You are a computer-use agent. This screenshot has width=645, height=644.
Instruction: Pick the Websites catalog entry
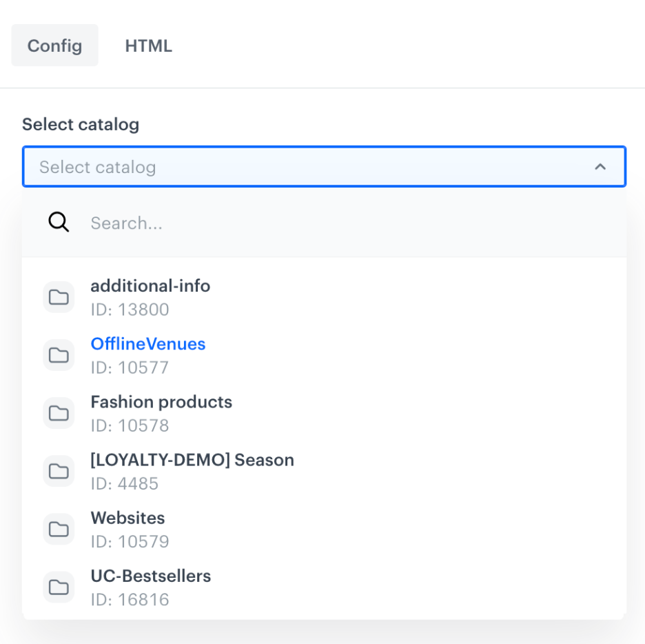pyautogui.click(x=127, y=518)
